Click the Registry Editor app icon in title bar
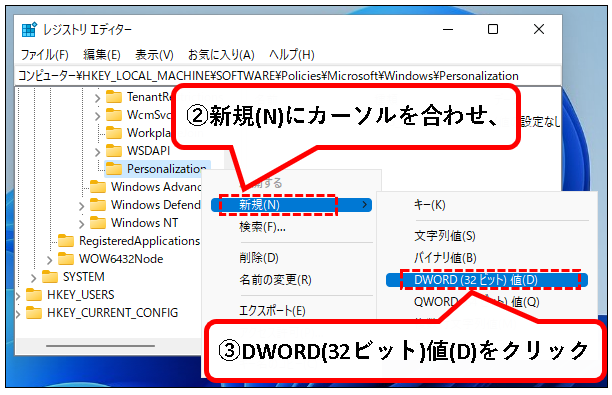This screenshot has width=612, height=395. point(29,30)
